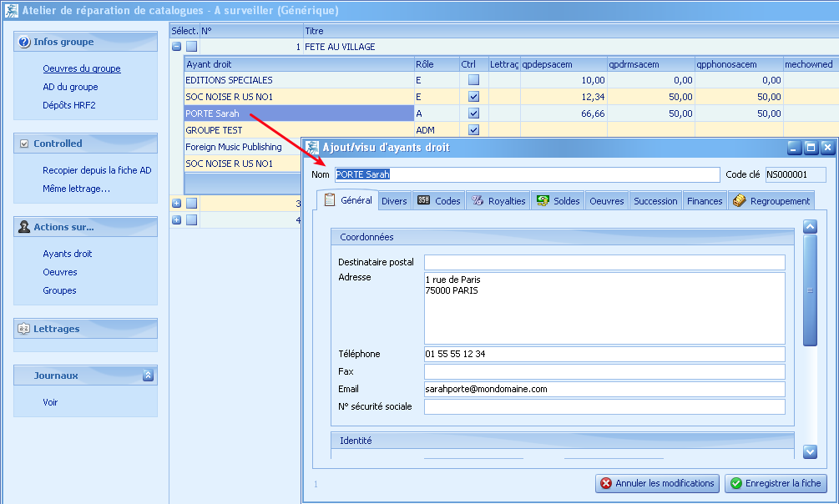Click Voir under Journaux
Screen dimensions: 839x504
coord(50,402)
